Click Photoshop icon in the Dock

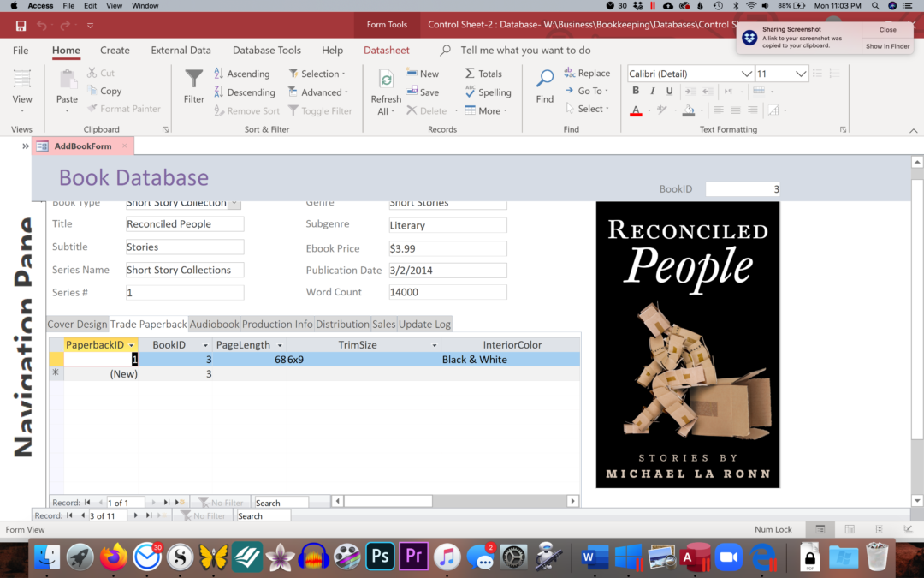380,557
